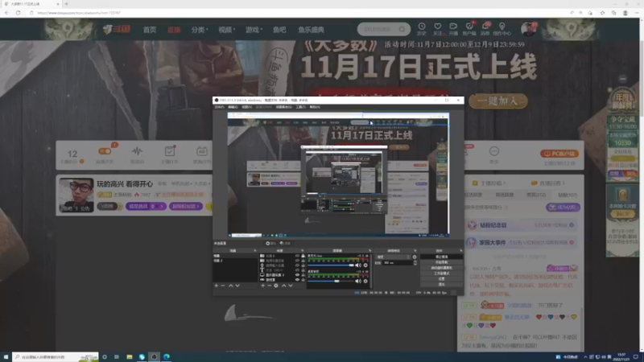
Task: Remove selected source with minus icon
Action: 270,286
